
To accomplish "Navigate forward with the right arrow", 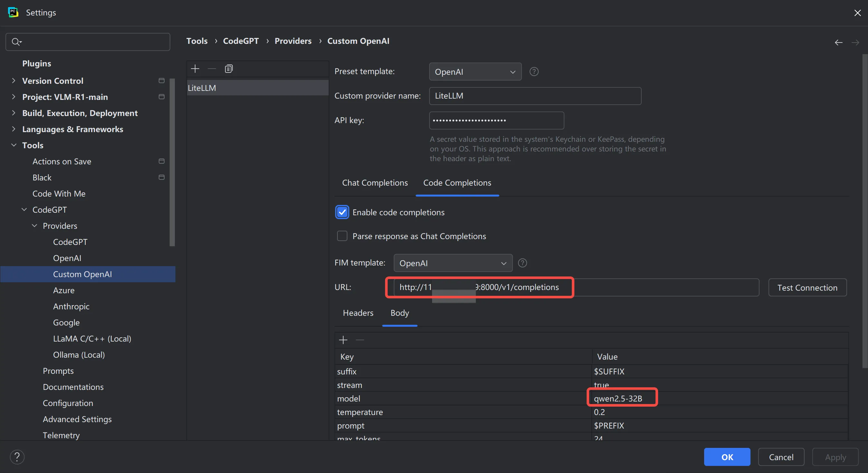I will (x=855, y=43).
